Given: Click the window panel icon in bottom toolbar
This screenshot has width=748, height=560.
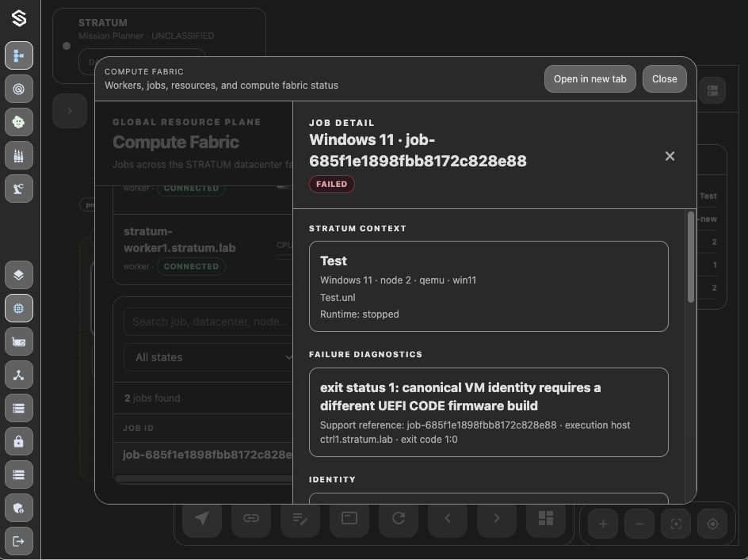Looking at the screenshot, I should (x=349, y=518).
